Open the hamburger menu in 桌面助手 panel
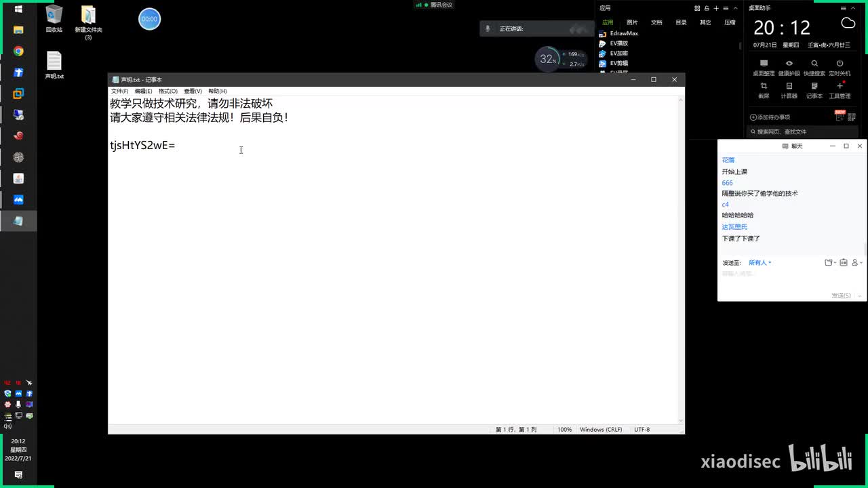868x488 pixels. 844,8
